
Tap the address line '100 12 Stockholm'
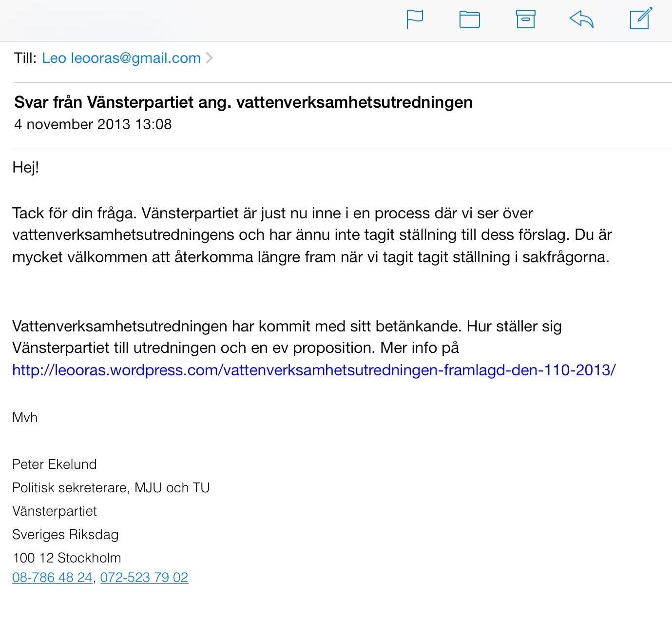click(x=67, y=558)
